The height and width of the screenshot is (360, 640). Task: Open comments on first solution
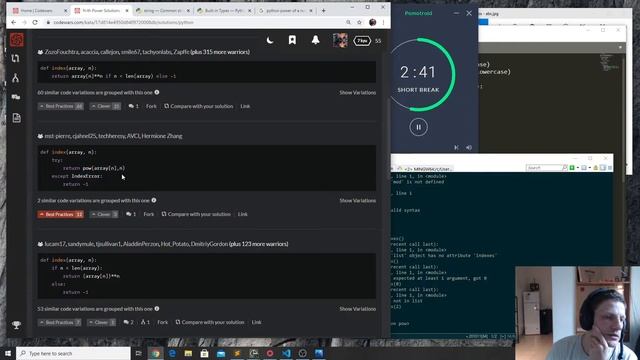pos(133,106)
